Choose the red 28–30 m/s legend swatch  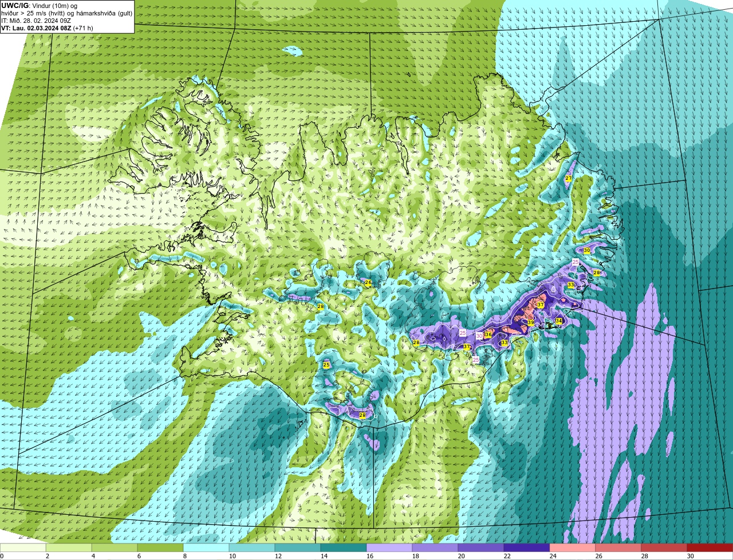664,547
